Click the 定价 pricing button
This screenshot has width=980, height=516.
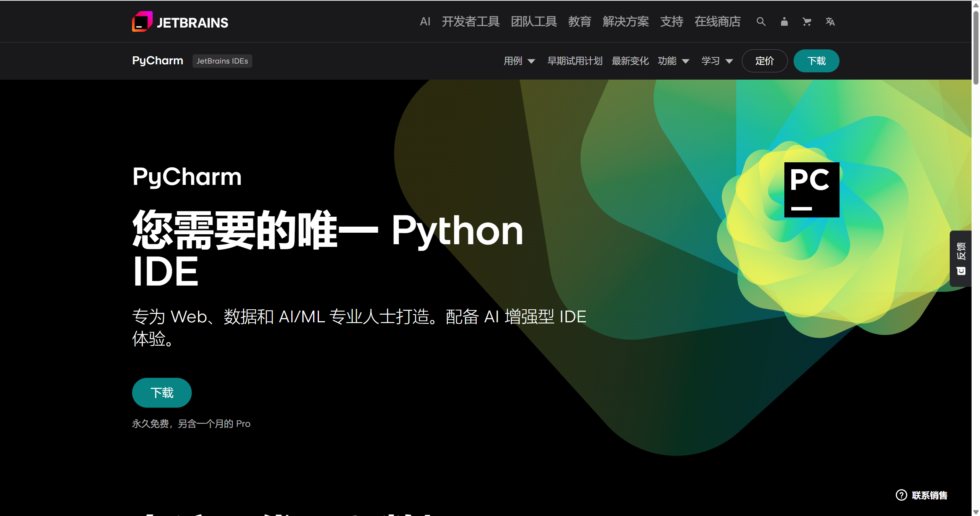pos(764,61)
